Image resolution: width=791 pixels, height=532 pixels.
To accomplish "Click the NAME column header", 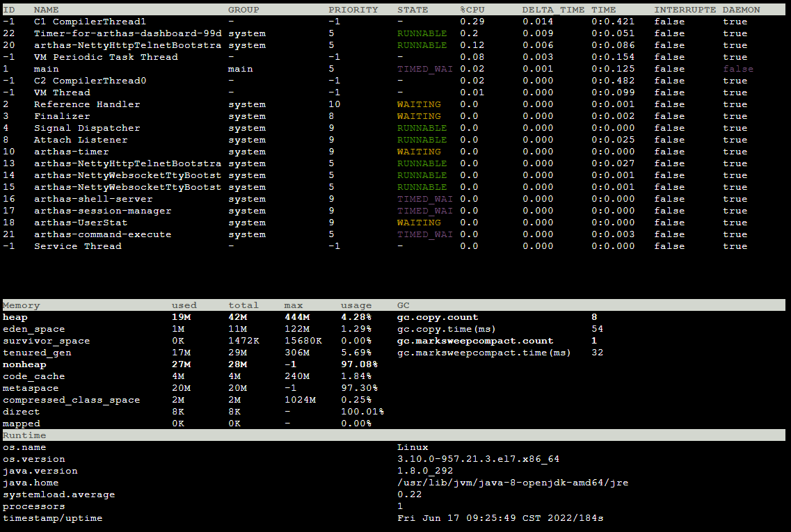I will tap(47, 10).
